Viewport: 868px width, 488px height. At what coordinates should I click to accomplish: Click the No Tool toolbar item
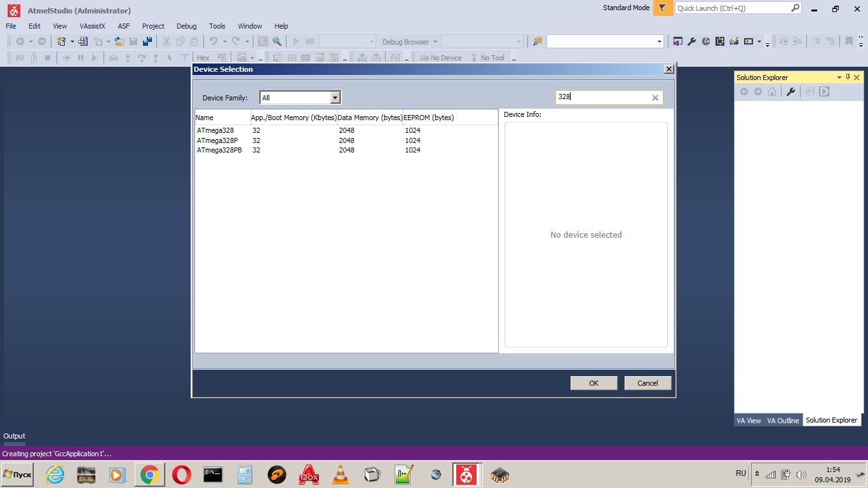[x=487, y=58]
